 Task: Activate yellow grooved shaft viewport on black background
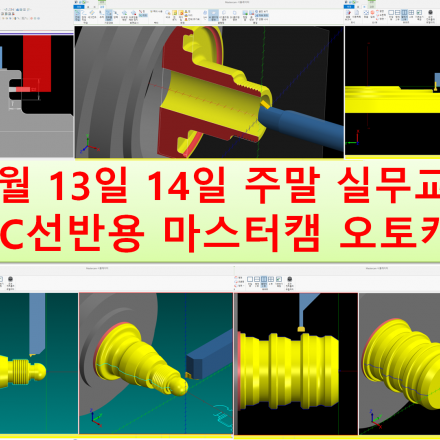click(x=297, y=364)
